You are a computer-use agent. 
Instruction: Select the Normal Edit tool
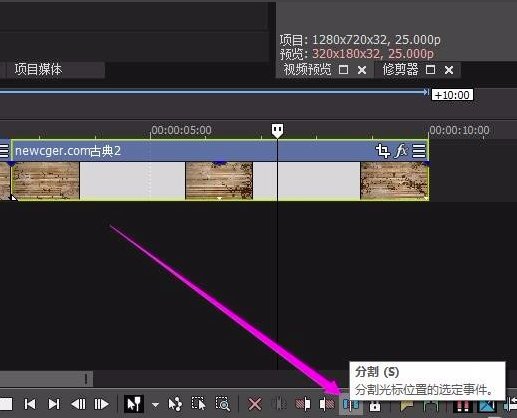click(134, 404)
